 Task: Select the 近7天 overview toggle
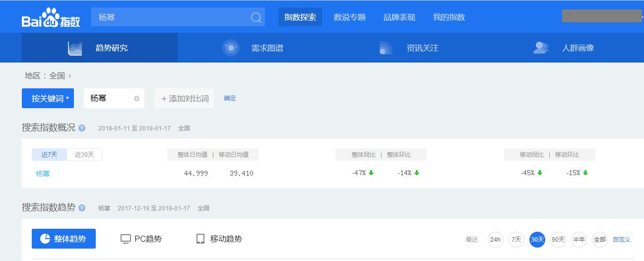click(x=50, y=154)
